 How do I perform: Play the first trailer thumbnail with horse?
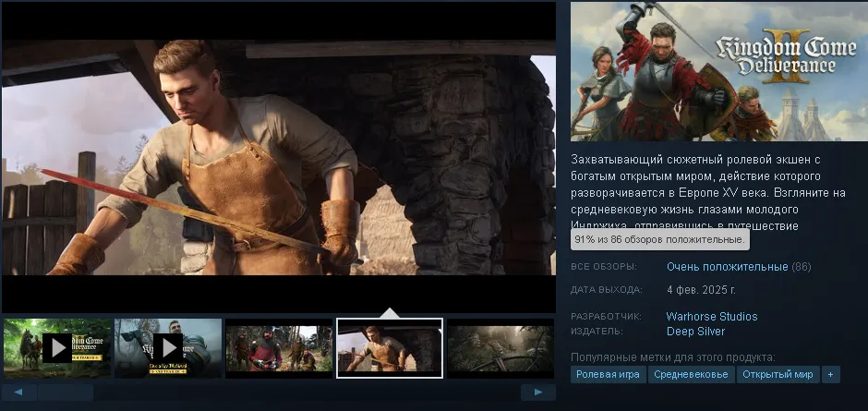(x=57, y=348)
